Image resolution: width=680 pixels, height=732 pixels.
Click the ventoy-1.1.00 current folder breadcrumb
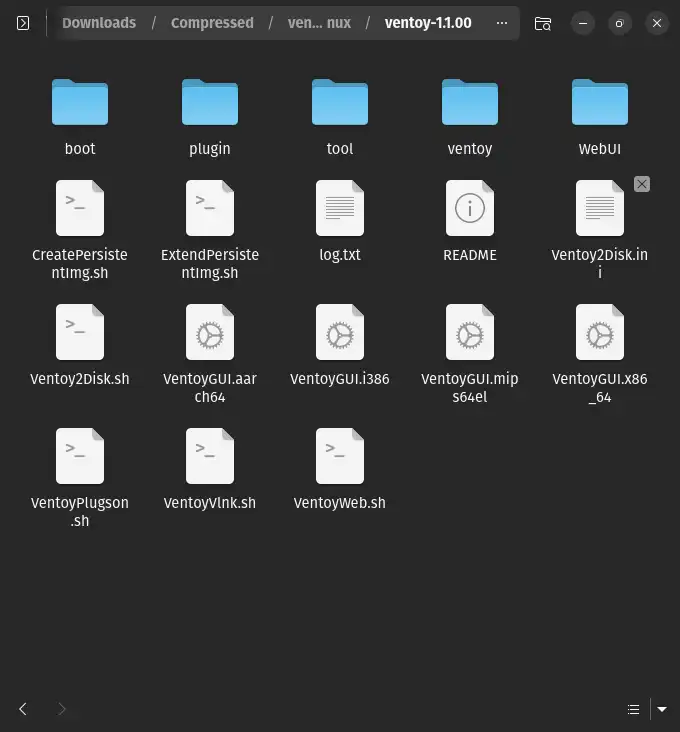point(428,23)
